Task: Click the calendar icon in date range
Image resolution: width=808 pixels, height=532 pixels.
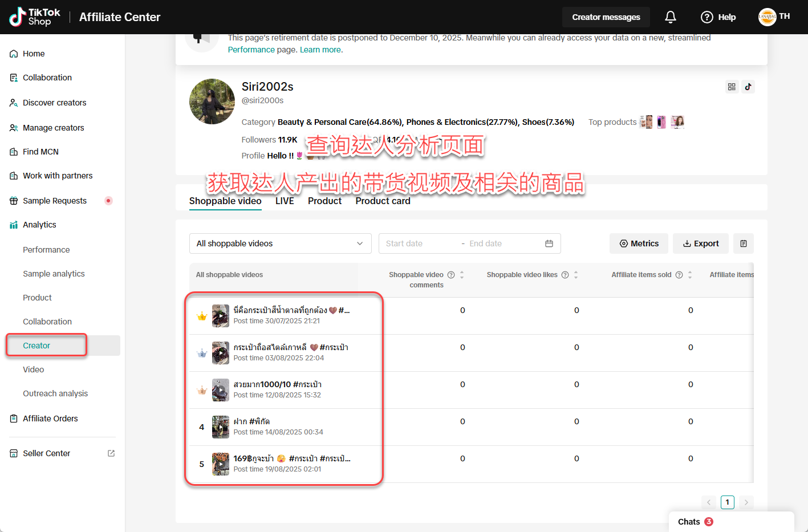Action: tap(549, 243)
